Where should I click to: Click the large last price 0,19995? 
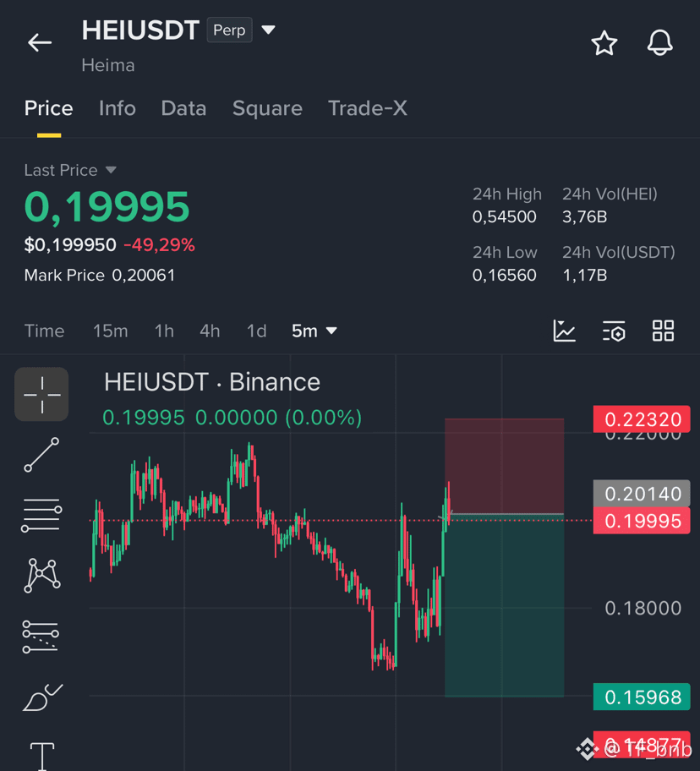pos(107,207)
